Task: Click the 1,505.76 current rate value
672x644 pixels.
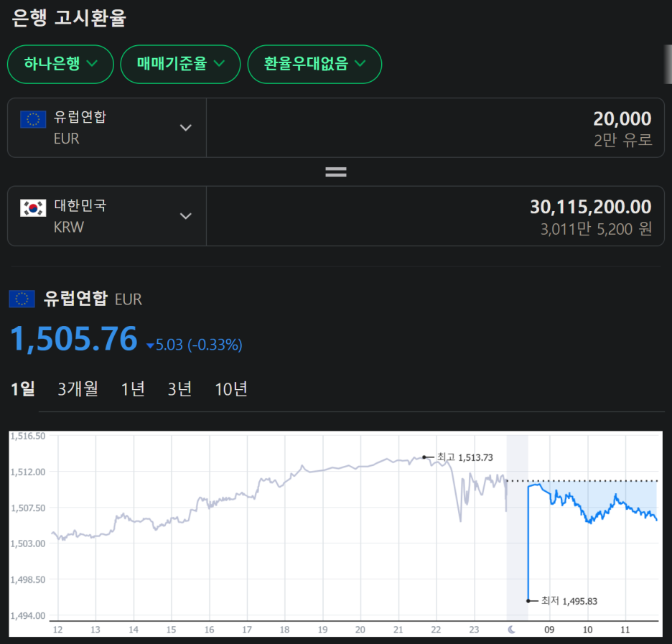Action: 73,338
